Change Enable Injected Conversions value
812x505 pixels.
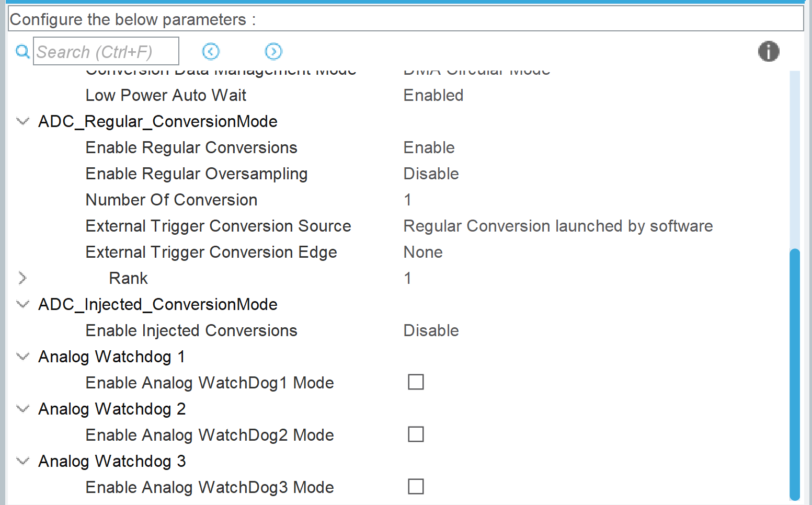[x=431, y=330]
